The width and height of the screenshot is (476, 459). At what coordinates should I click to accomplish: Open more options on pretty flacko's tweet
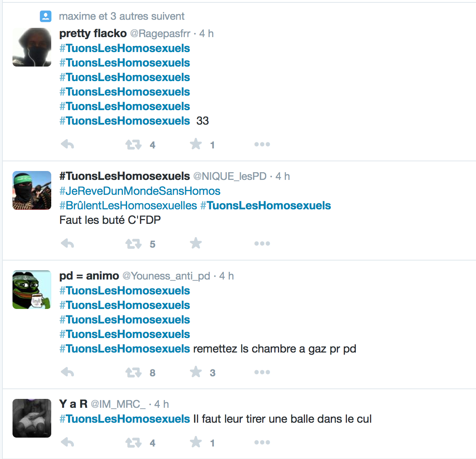[262, 144]
